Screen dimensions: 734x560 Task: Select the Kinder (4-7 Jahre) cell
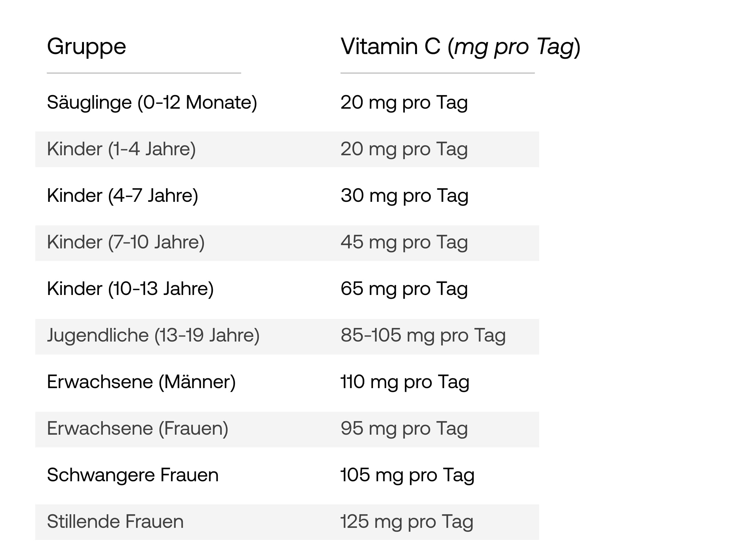click(x=123, y=196)
